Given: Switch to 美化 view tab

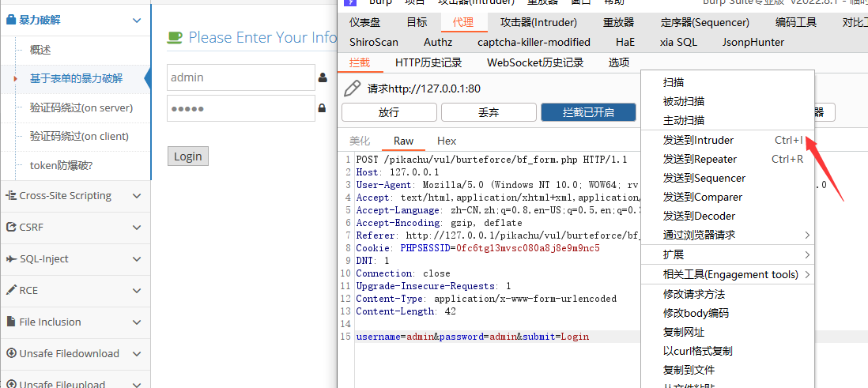Looking at the screenshot, I should coord(360,141).
